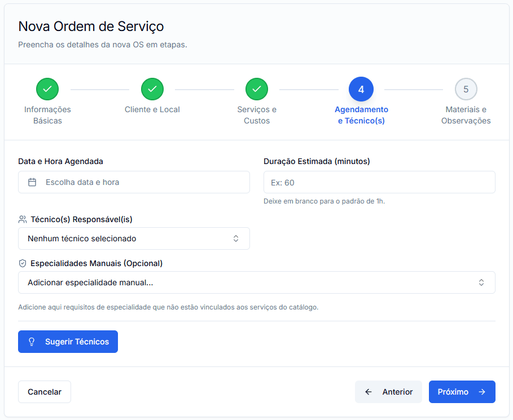Viewport: 513px width, 420px height.
Task: Click the left arrow icon inside Anterior button
Action: click(369, 391)
